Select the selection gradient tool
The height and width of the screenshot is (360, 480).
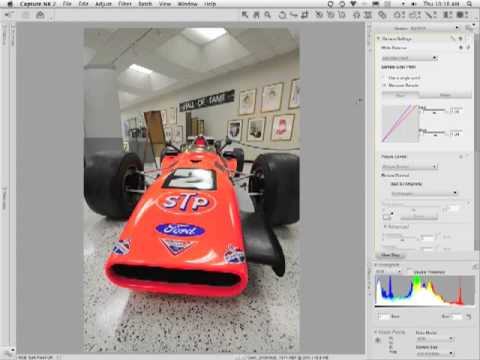447,15
